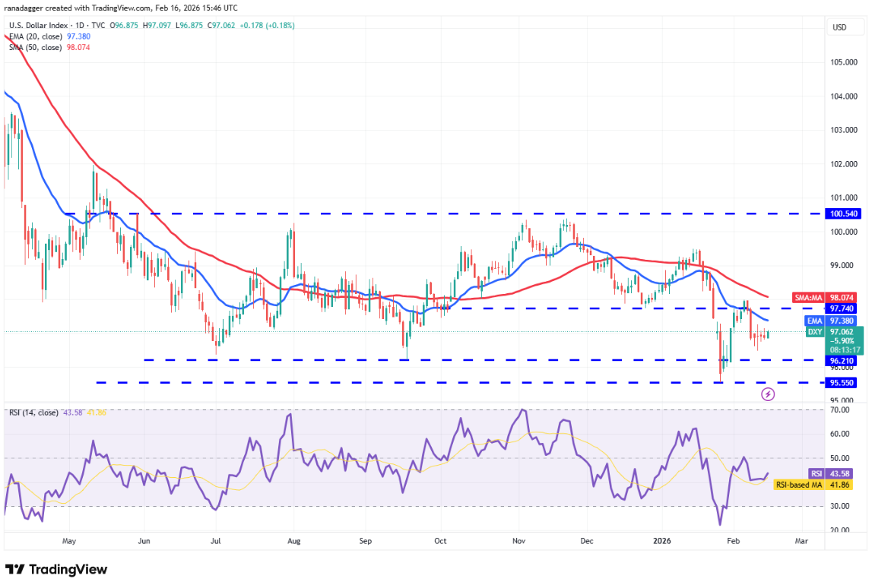Viewport: 872px width, 588px height.
Task: Click the 100.540 resistance level label
Action: coord(843,215)
